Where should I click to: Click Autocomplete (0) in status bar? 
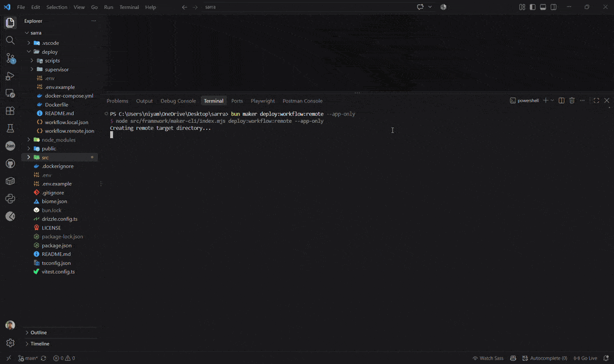(x=544, y=358)
